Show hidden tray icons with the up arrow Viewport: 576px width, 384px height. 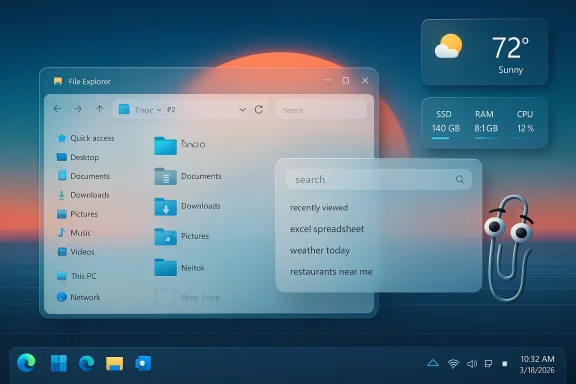click(433, 363)
